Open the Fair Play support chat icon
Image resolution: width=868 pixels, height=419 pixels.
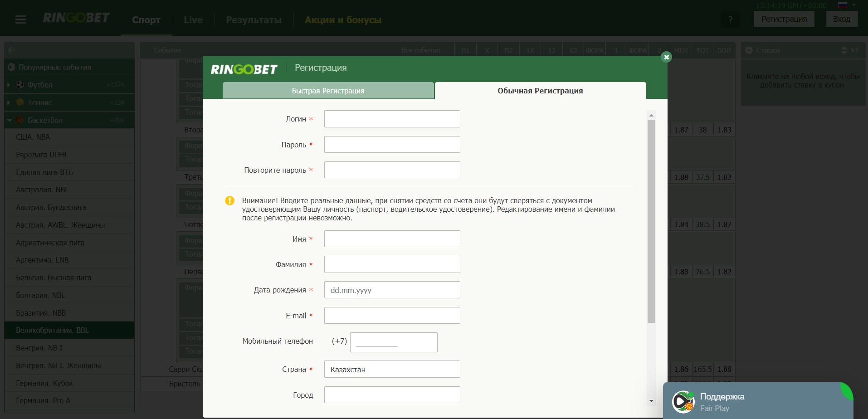[x=683, y=402]
